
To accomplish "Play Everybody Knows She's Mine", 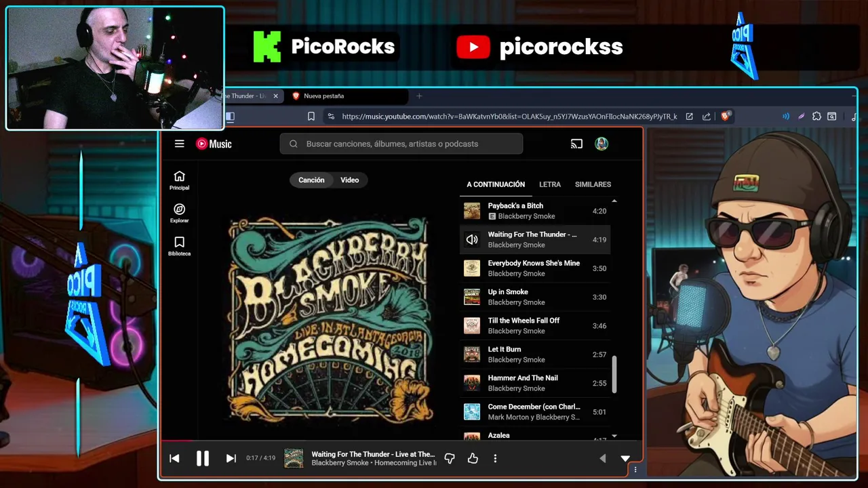I will point(535,268).
